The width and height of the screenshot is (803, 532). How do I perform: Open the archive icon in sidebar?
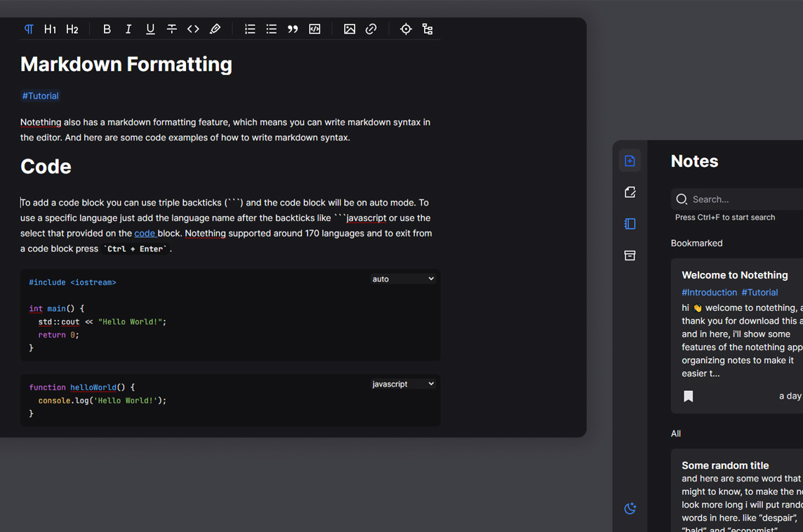click(630, 255)
